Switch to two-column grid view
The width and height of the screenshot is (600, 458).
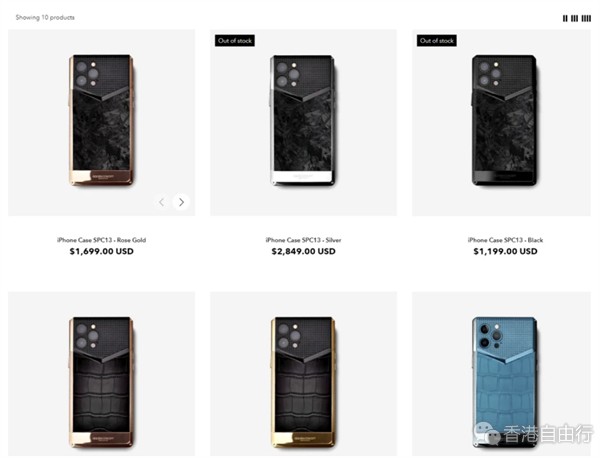click(x=565, y=18)
